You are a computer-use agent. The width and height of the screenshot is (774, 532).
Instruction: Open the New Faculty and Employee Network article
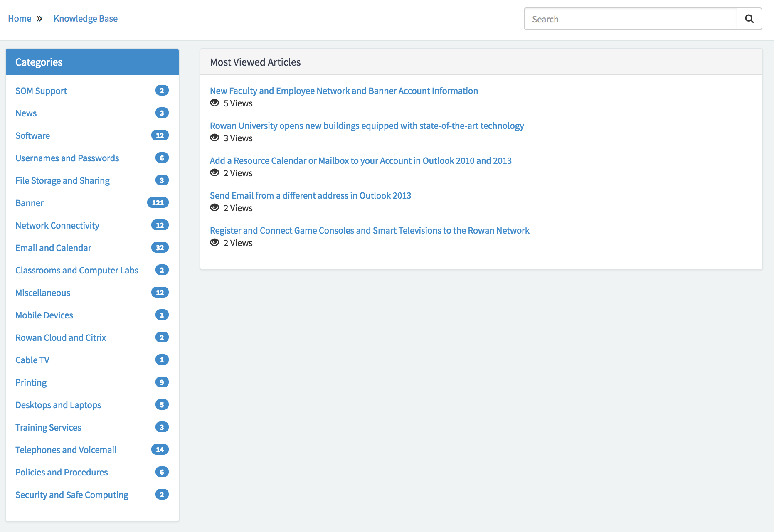(344, 91)
